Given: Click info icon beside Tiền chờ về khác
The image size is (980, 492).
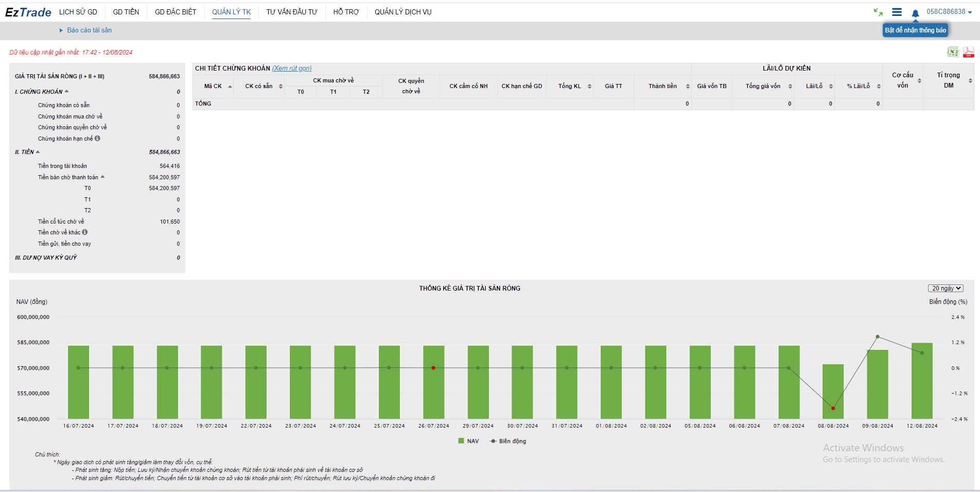Looking at the screenshot, I should 85,232.
